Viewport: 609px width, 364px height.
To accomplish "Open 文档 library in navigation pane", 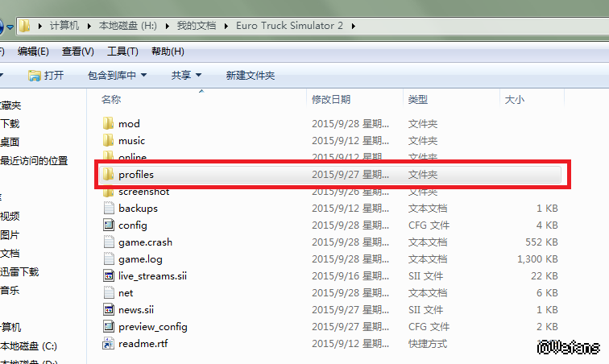I will 10,254.
